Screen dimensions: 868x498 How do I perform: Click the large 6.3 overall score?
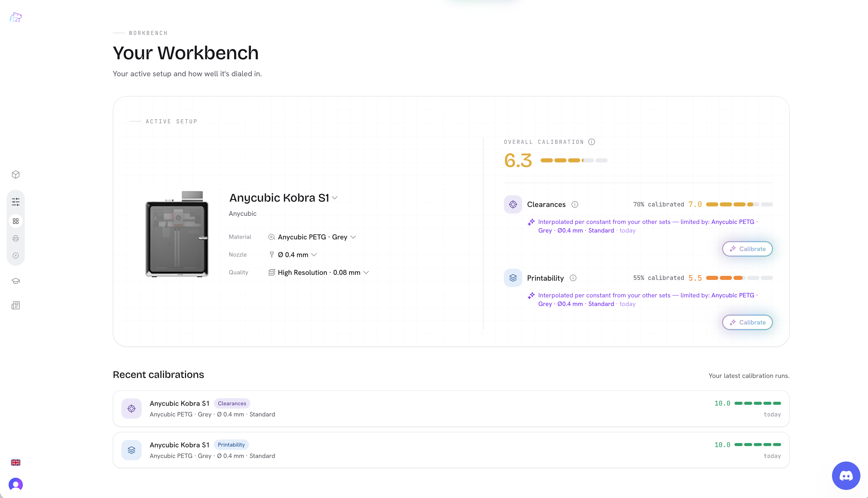click(518, 160)
